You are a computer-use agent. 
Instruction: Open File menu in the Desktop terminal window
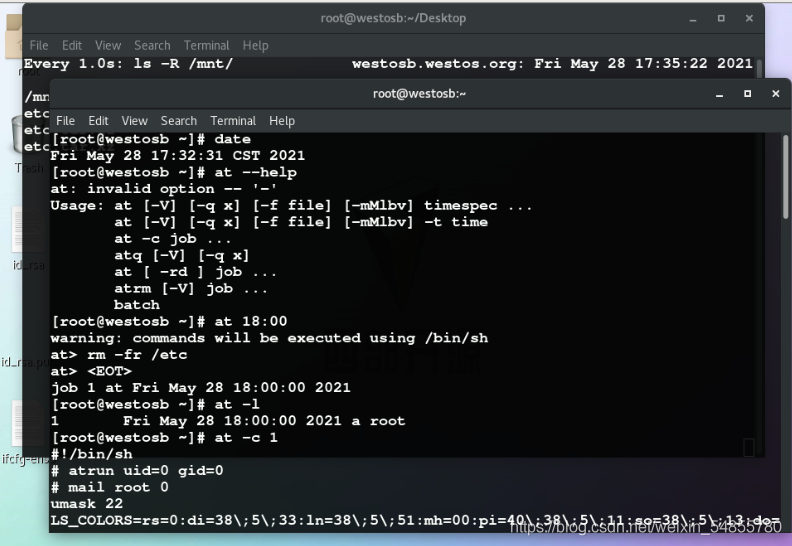point(39,45)
